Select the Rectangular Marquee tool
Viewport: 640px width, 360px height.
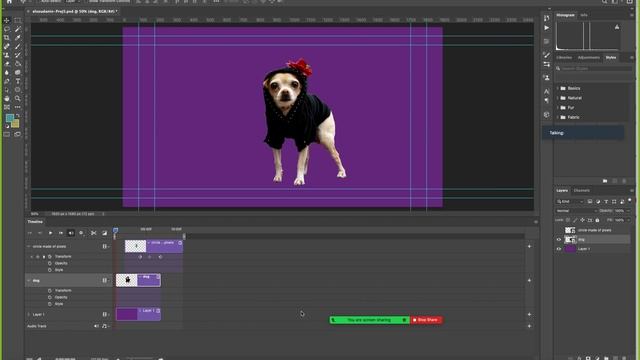(x=18, y=20)
